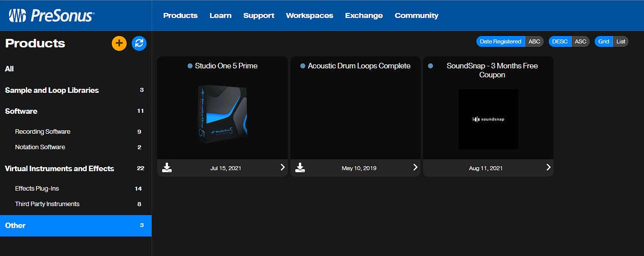The image size is (644, 256).
Task: Set ascending order with ASC
Action: 581,41
